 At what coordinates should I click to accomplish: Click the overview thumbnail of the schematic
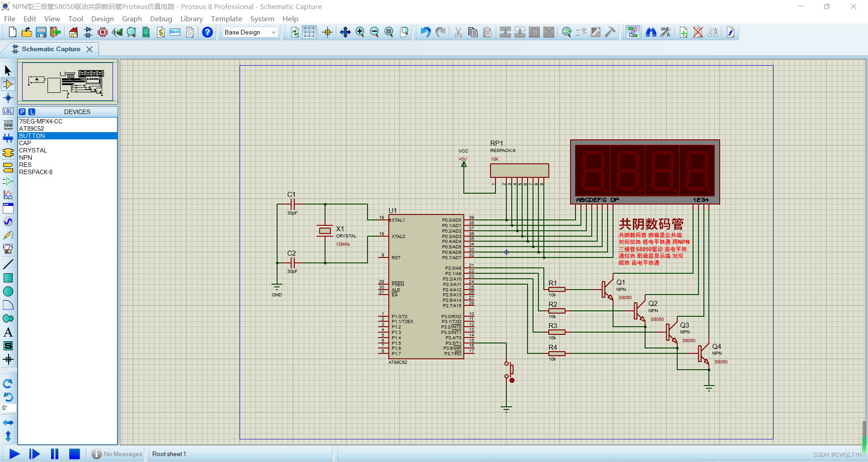click(68, 82)
